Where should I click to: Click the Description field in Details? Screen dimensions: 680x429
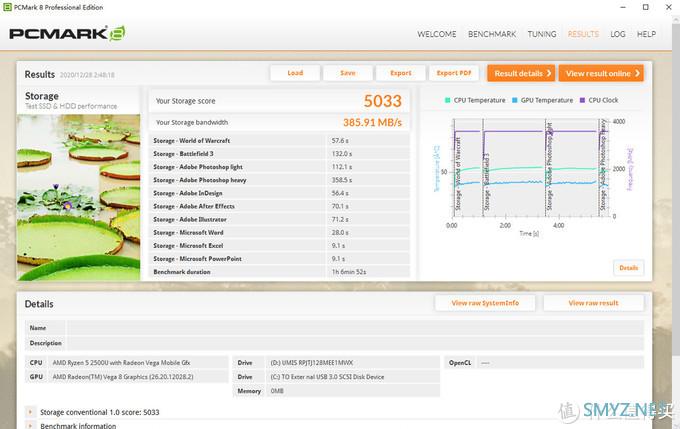click(355, 343)
